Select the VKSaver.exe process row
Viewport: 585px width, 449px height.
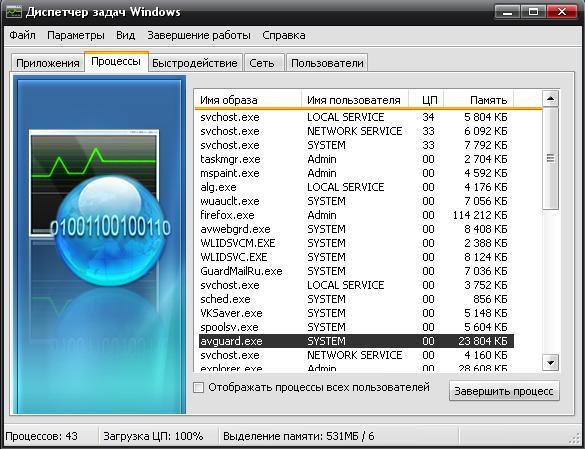click(356, 313)
